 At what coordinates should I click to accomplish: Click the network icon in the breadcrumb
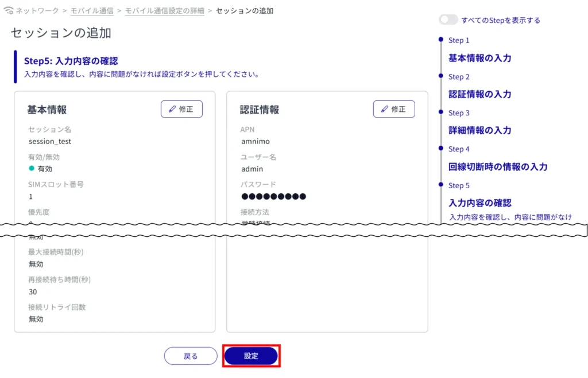pyautogui.click(x=8, y=11)
